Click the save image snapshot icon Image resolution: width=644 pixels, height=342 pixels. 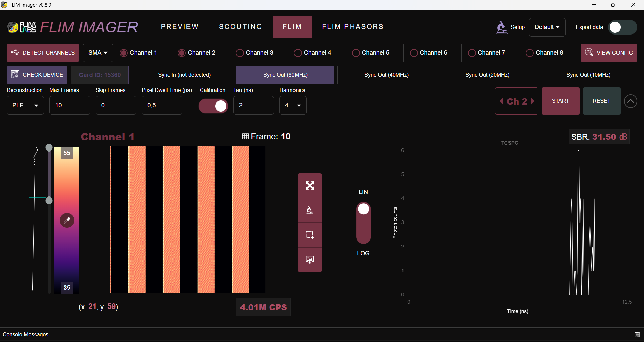(310, 260)
